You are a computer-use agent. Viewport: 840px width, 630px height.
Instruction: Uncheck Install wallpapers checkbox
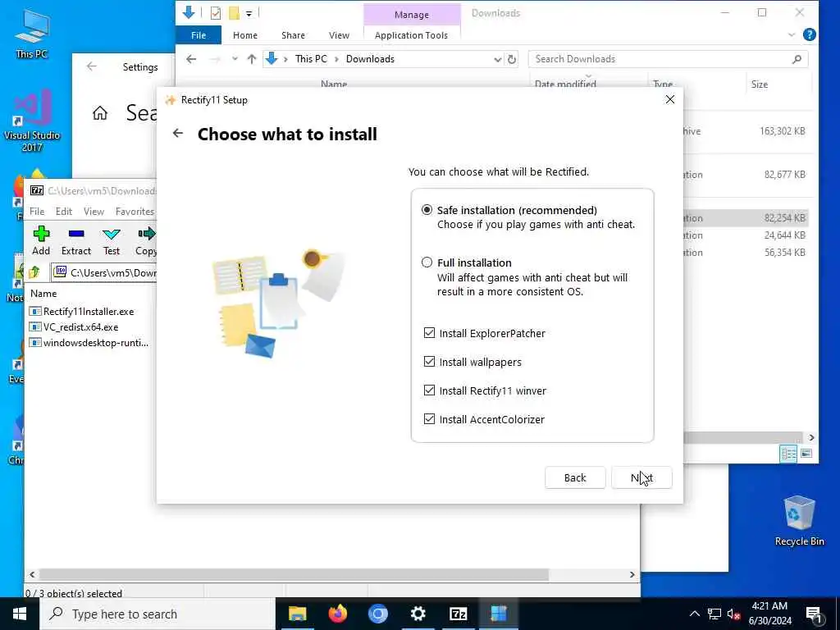(429, 362)
